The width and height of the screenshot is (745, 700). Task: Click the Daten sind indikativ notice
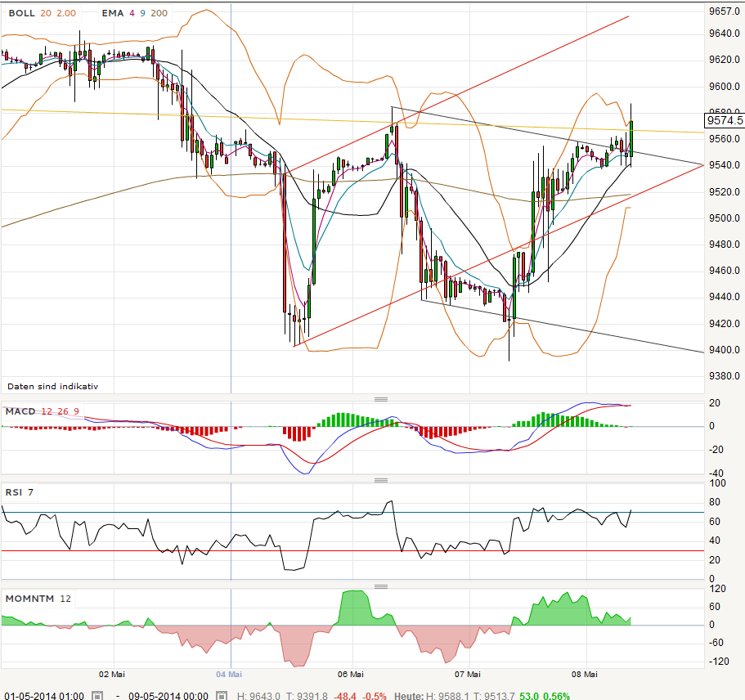[52, 386]
